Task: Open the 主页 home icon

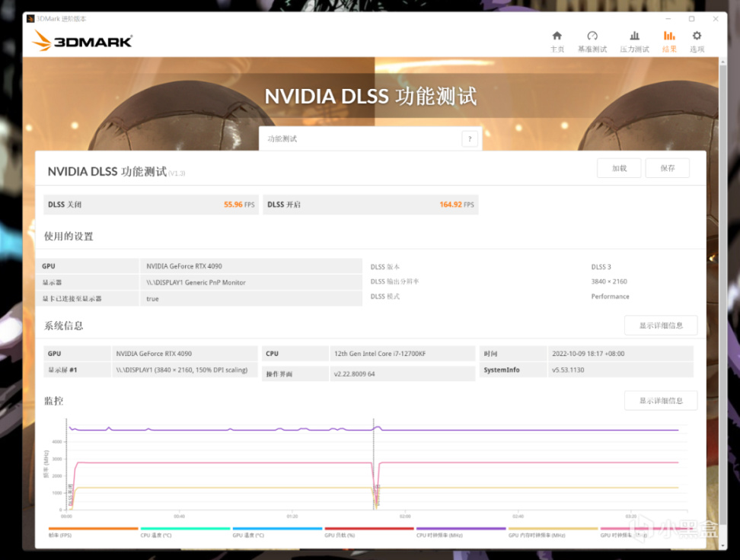Action: [557, 42]
